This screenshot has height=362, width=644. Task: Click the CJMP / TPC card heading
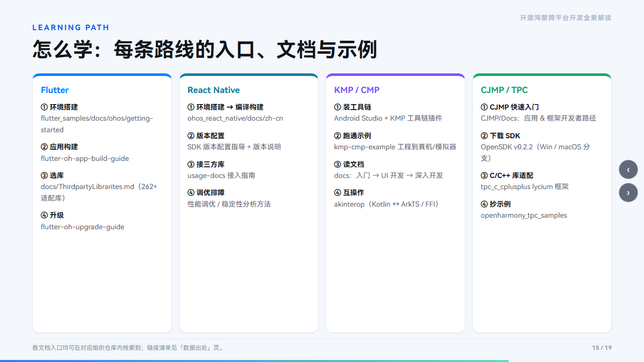click(x=504, y=90)
